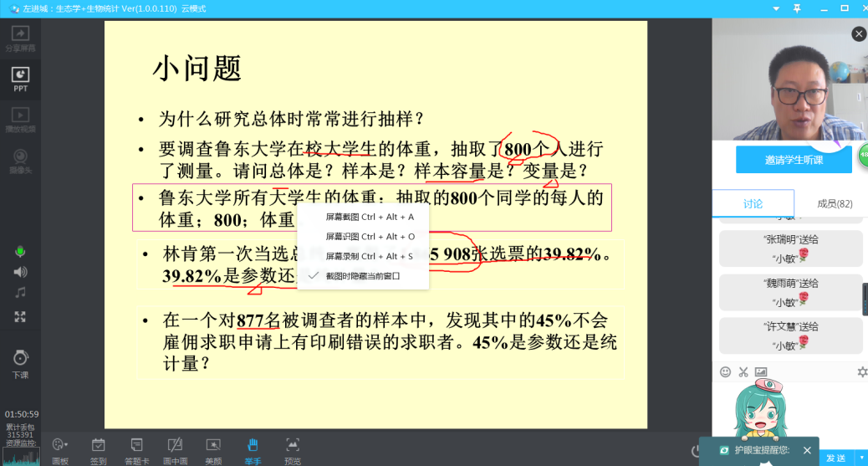Enable 画中画 picture-in-picture
This screenshot has width=868, height=466.
175,451
